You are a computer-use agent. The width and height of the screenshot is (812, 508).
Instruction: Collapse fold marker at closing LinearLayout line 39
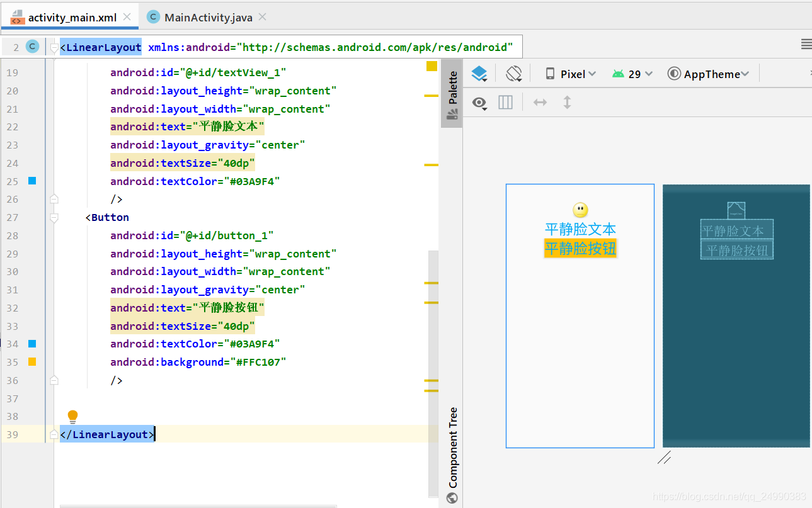click(x=54, y=434)
